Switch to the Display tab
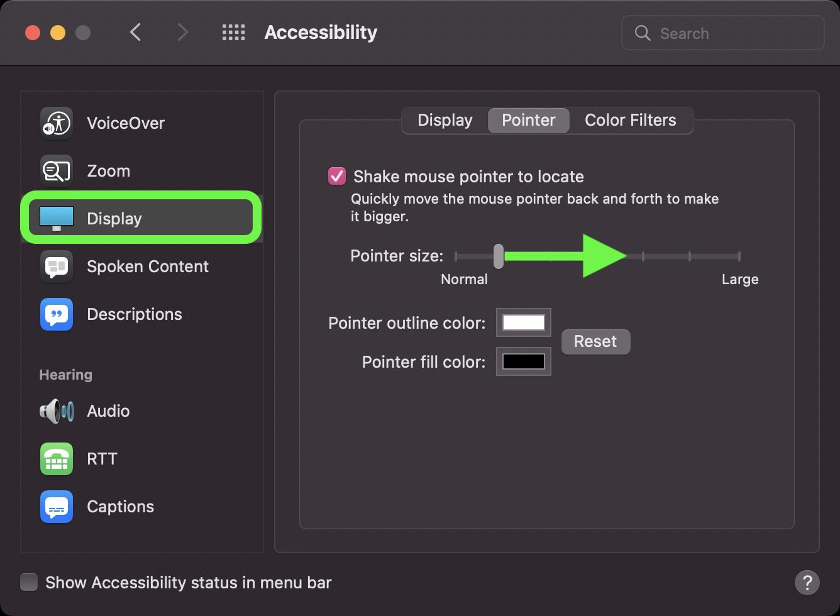Screen dimensions: 840x616 point(445,120)
